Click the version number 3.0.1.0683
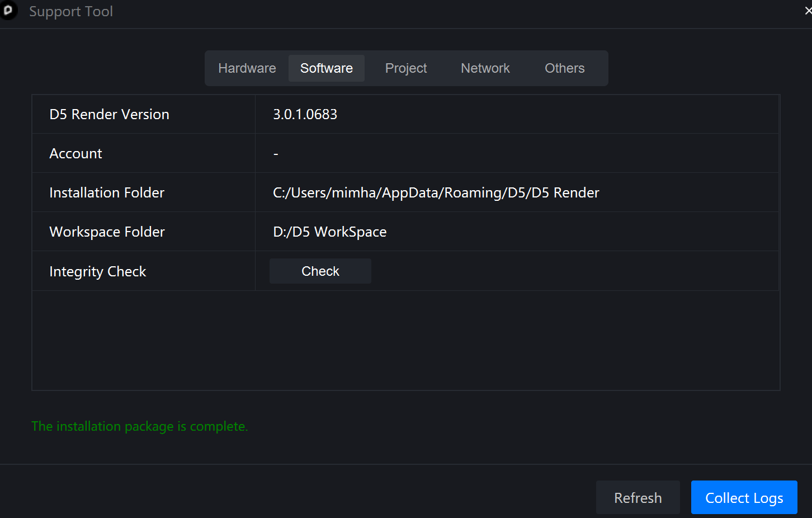Screen dimensions: 812x518 305,114
